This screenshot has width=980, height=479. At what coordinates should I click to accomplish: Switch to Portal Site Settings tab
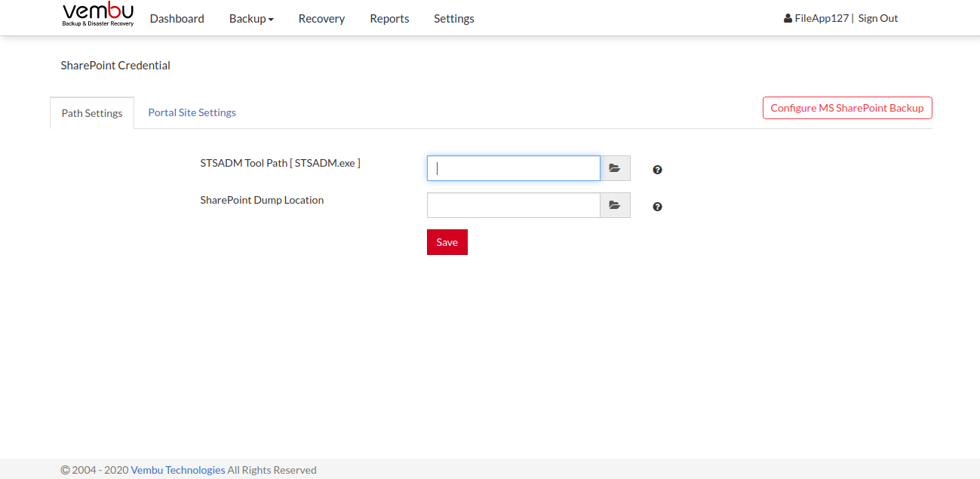tap(192, 112)
